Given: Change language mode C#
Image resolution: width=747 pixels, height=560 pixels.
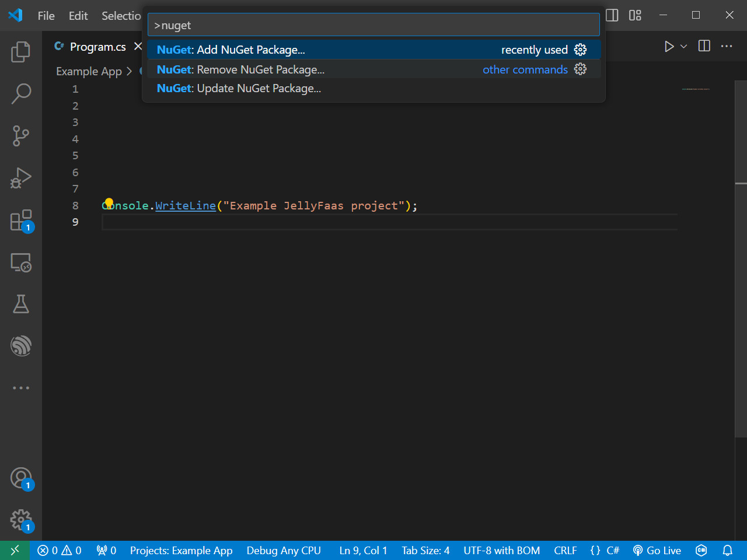Looking at the screenshot, I should coord(613,550).
